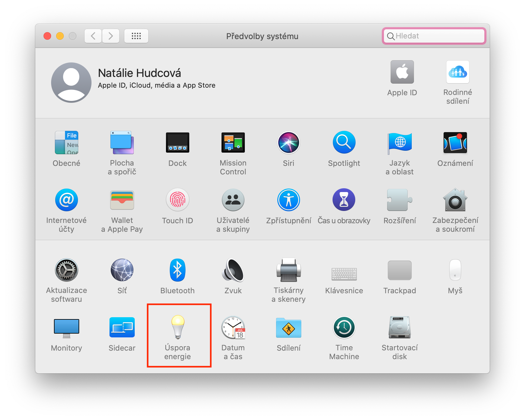Go forward with the right arrow button
The height and width of the screenshot is (420, 525).
[111, 36]
